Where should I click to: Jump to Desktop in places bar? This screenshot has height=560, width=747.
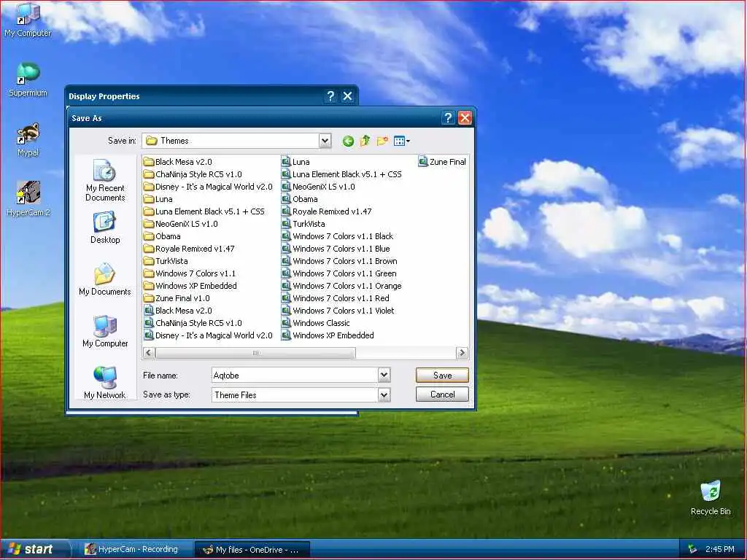[x=105, y=227]
